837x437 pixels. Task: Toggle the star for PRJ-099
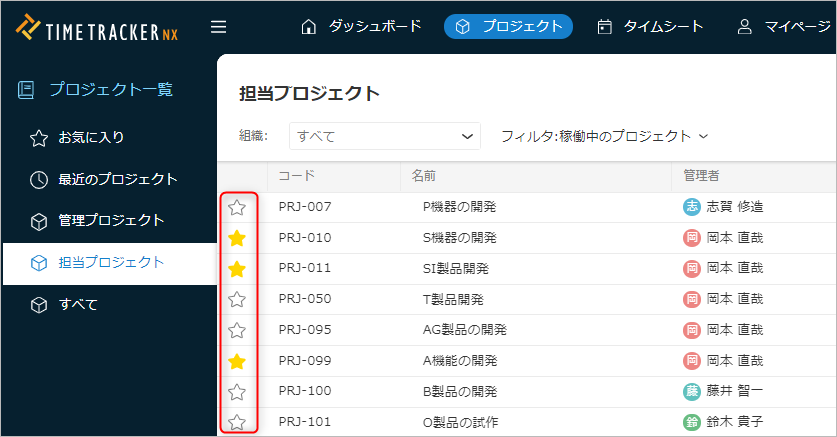[x=237, y=361]
